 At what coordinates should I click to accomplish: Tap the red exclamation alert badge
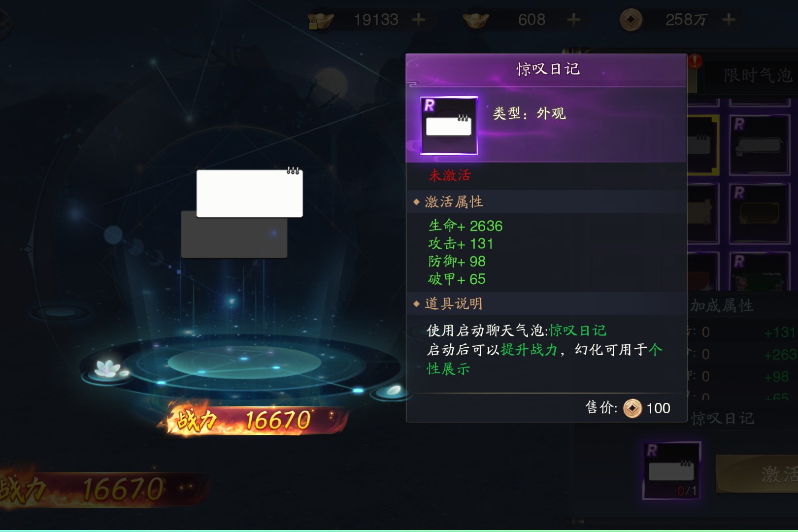click(x=695, y=62)
